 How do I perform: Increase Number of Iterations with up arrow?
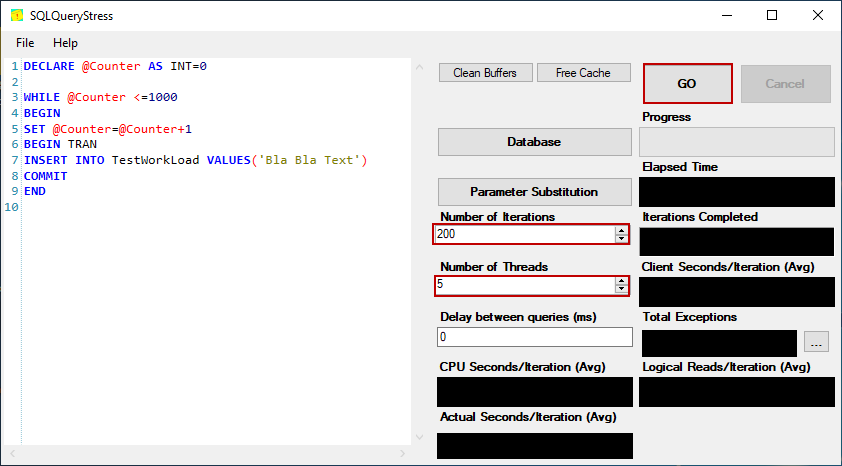click(621, 230)
